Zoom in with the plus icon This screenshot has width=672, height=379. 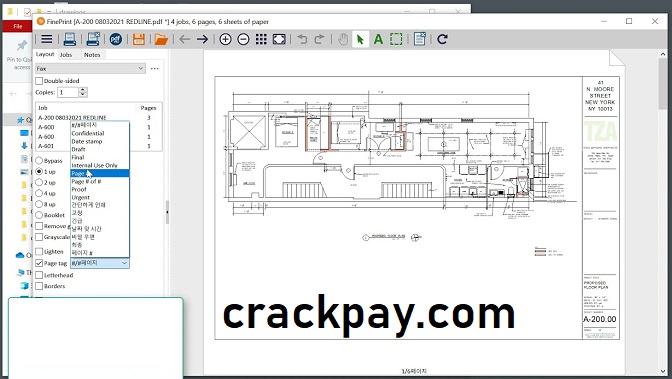pos(225,39)
